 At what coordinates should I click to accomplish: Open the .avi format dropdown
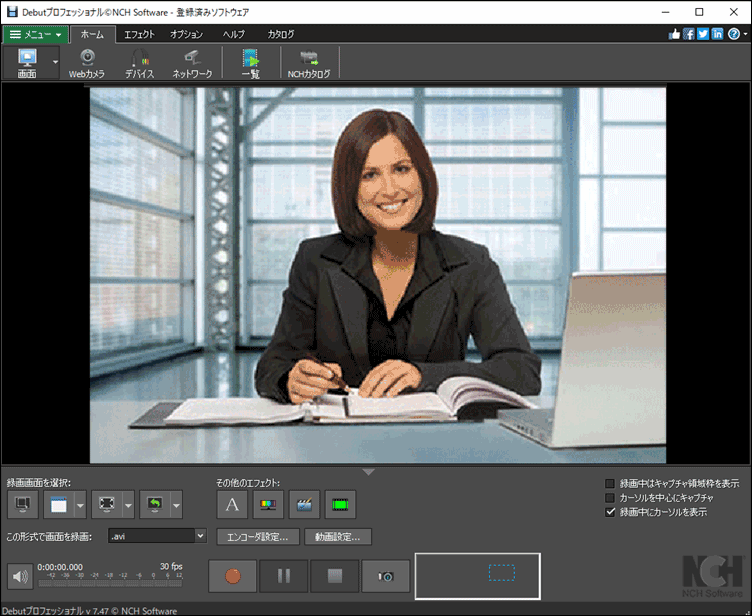(x=157, y=536)
